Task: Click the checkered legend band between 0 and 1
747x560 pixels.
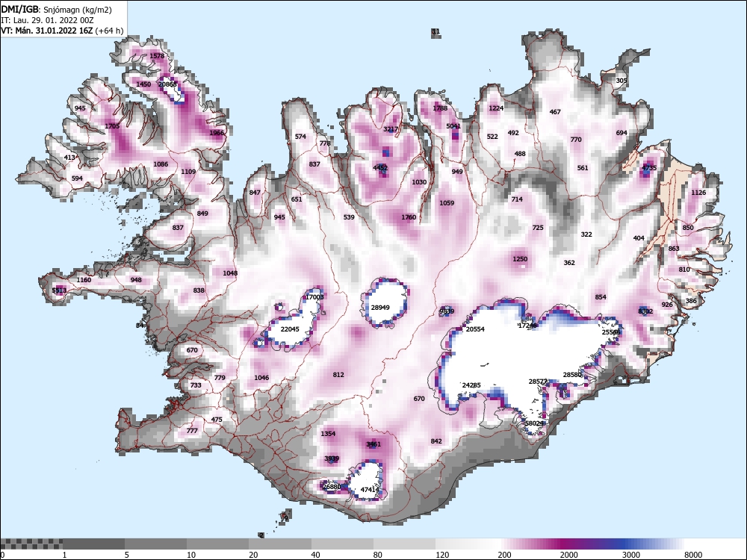Action: (x=31, y=544)
